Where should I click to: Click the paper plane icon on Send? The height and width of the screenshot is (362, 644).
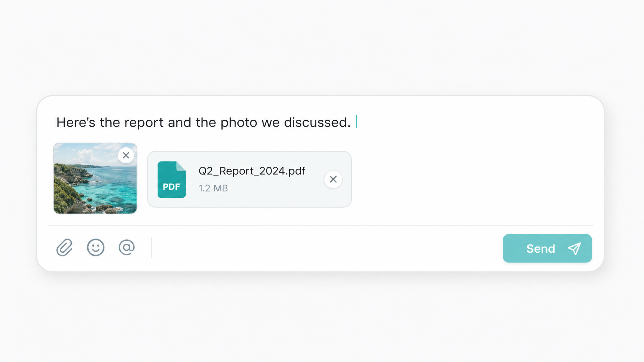click(x=574, y=249)
